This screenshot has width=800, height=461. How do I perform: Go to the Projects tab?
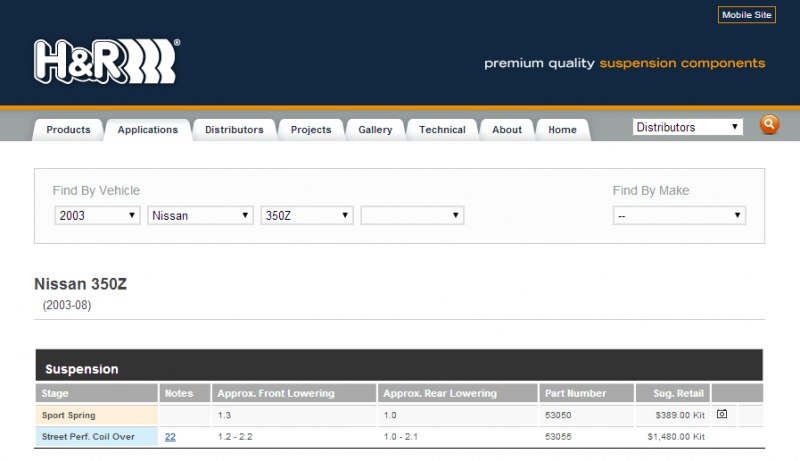[311, 130]
